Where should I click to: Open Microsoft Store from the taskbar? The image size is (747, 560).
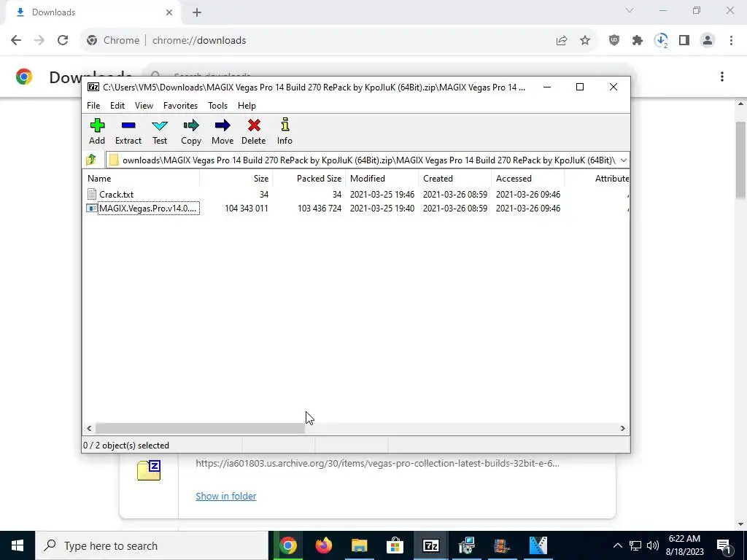[395, 545]
